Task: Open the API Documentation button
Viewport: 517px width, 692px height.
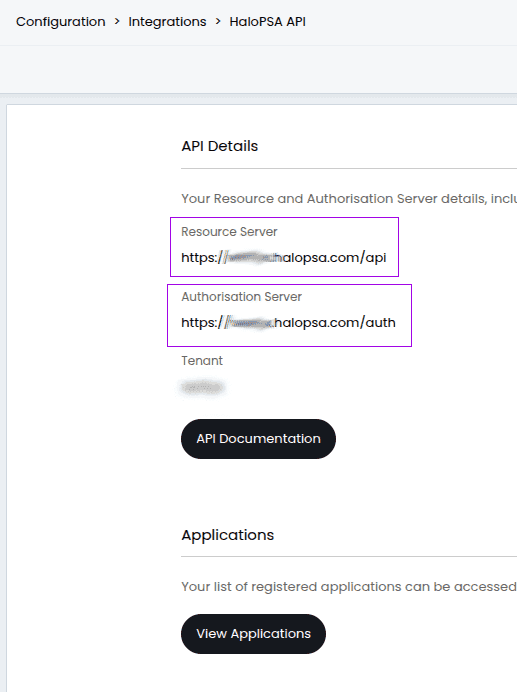Action: pos(258,439)
